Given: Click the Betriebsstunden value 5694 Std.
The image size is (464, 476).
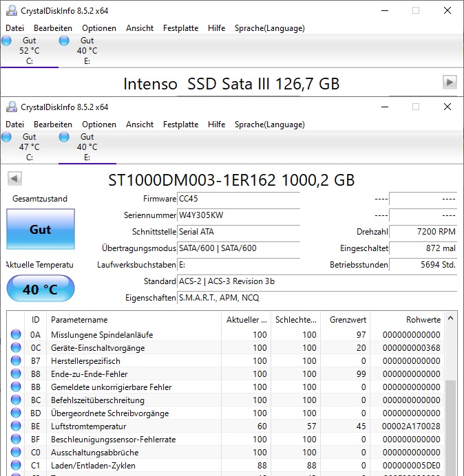Looking at the screenshot, I should (x=423, y=265).
